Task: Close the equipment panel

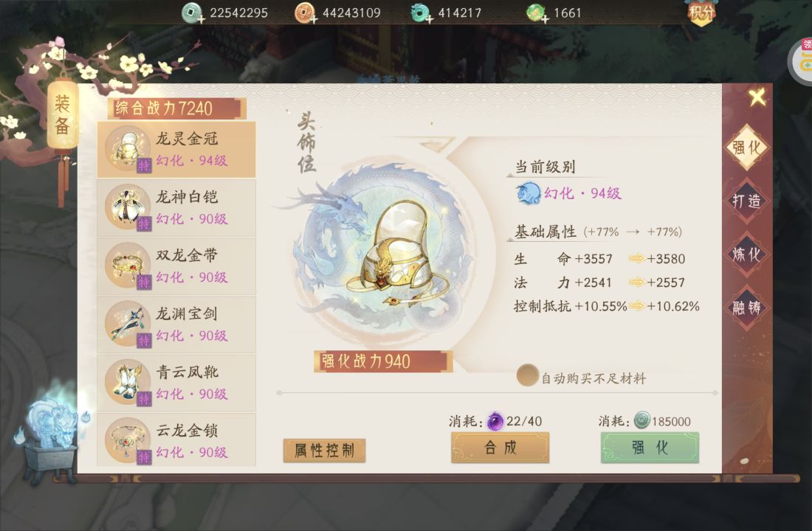Action: (757, 97)
